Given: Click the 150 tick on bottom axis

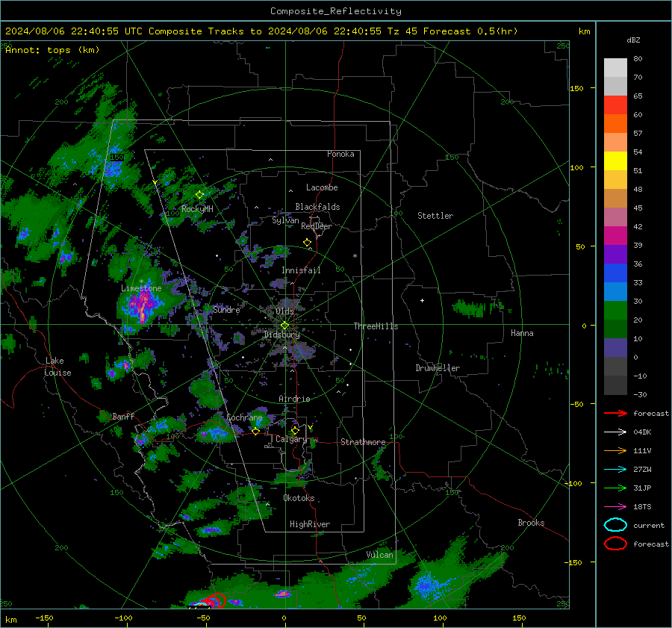Looking at the screenshot, I should pyautogui.click(x=519, y=618).
